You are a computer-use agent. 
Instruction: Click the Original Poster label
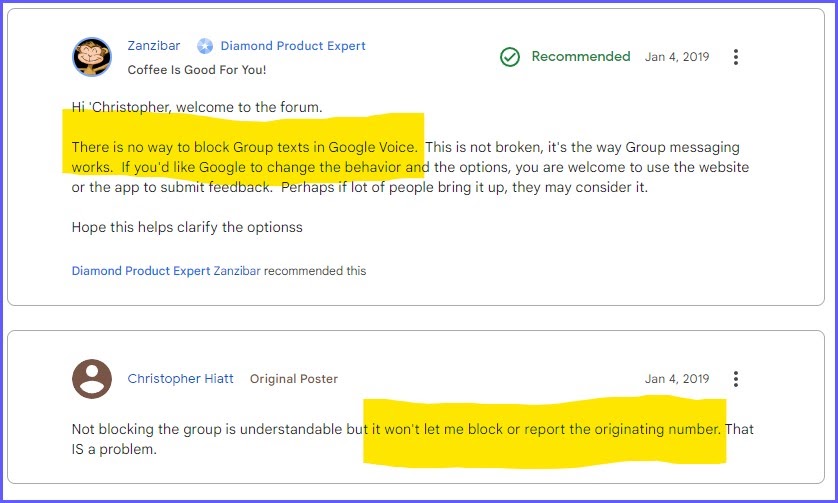pos(294,378)
